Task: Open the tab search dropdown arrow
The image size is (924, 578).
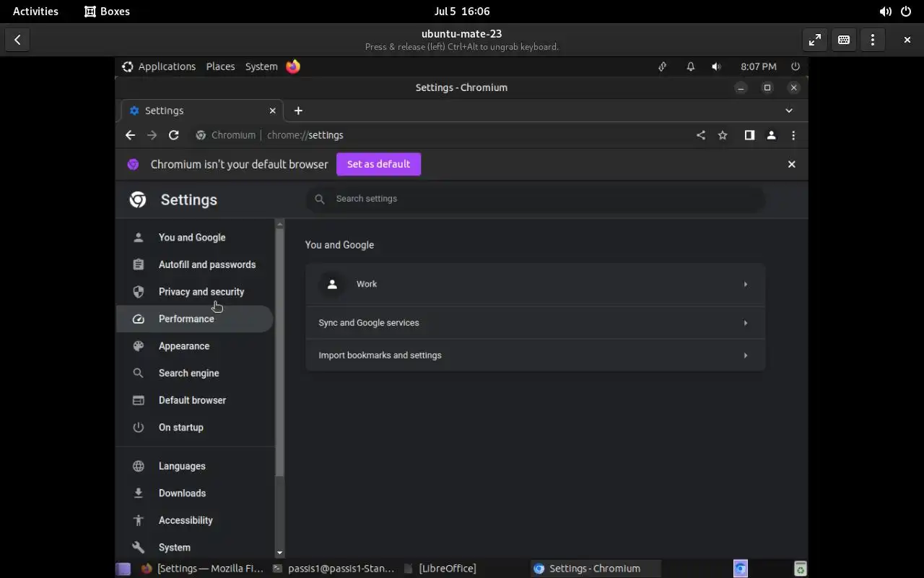Action: point(789,111)
